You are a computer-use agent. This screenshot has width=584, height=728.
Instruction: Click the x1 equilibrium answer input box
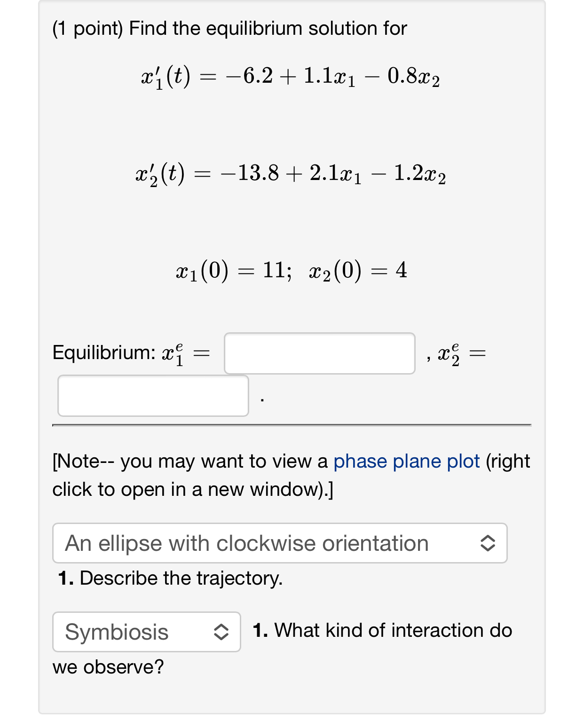[x=319, y=353]
